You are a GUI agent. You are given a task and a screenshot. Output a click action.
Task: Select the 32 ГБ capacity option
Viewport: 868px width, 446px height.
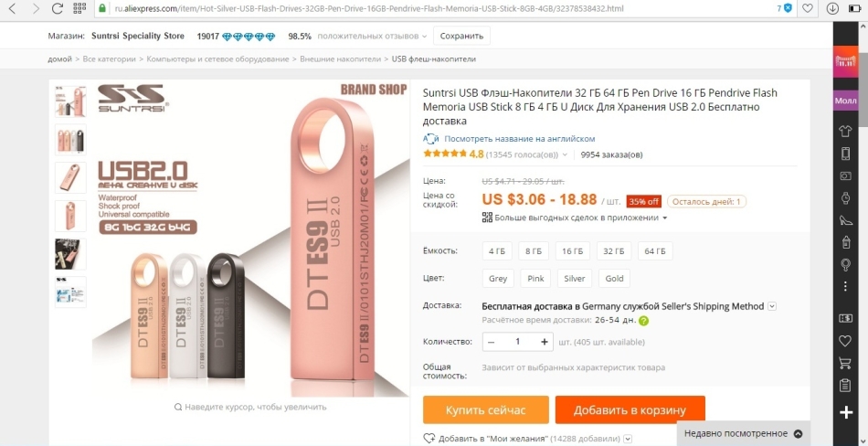click(x=613, y=251)
